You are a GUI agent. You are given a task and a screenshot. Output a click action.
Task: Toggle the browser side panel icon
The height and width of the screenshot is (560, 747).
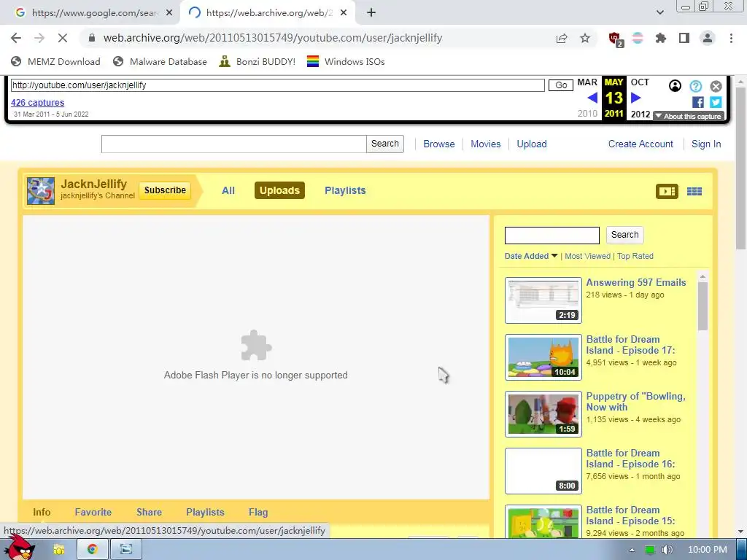pyautogui.click(x=684, y=38)
